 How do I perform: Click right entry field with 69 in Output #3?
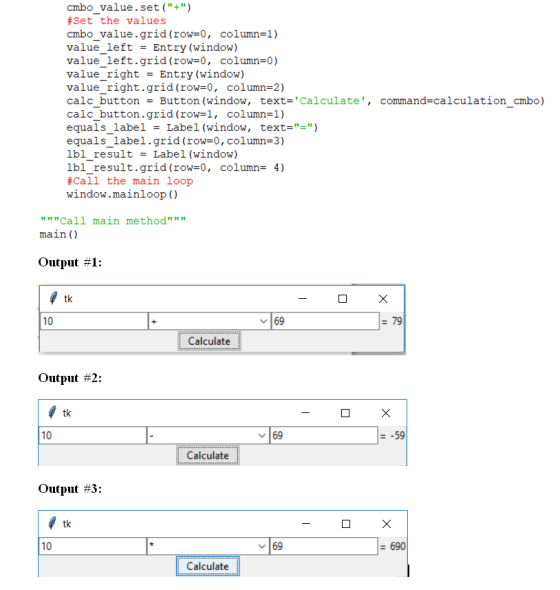324,546
